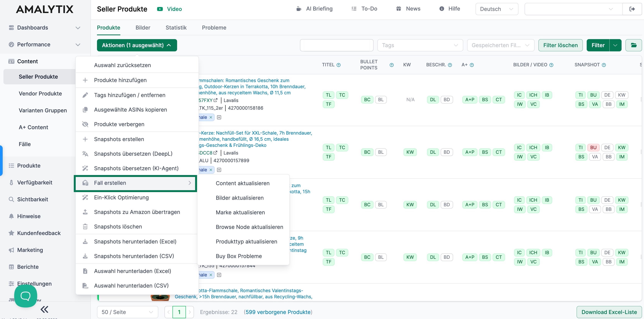Click the Filter löschen button
Screen dimensions: 644x319
[560, 45]
